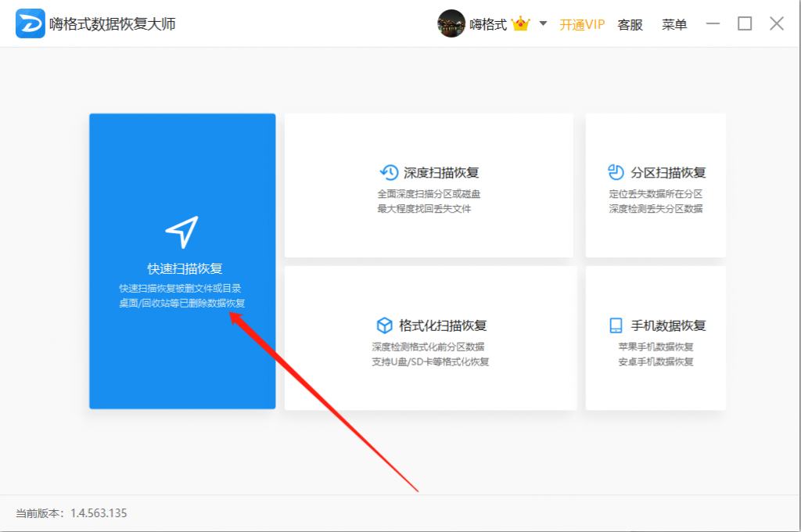
Task: Click app title 嗨格式数据恢复大师
Action: (113, 24)
